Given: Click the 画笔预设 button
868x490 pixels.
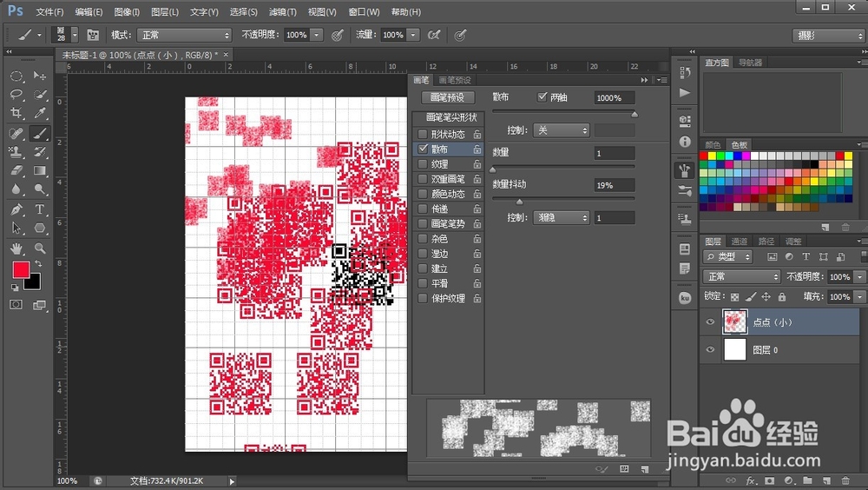Looking at the screenshot, I should 447,97.
